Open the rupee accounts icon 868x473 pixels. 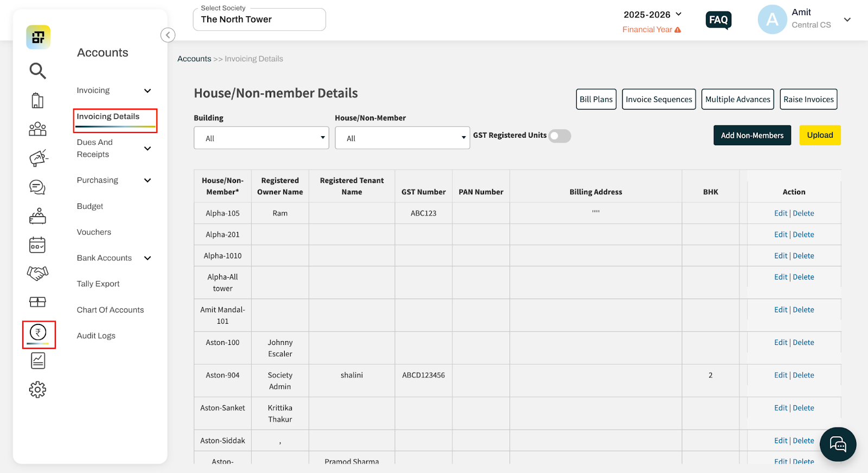[38, 332]
